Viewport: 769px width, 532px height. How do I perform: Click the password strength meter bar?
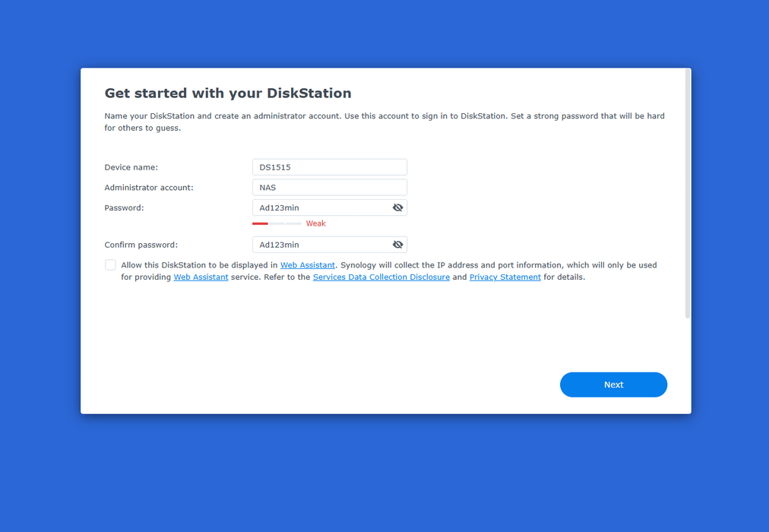pyautogui.click(x=277, y=223)
